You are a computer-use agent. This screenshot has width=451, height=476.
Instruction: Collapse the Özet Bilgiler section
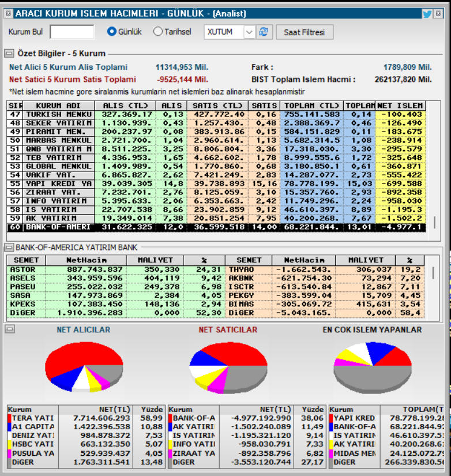(x=9, y=54)
